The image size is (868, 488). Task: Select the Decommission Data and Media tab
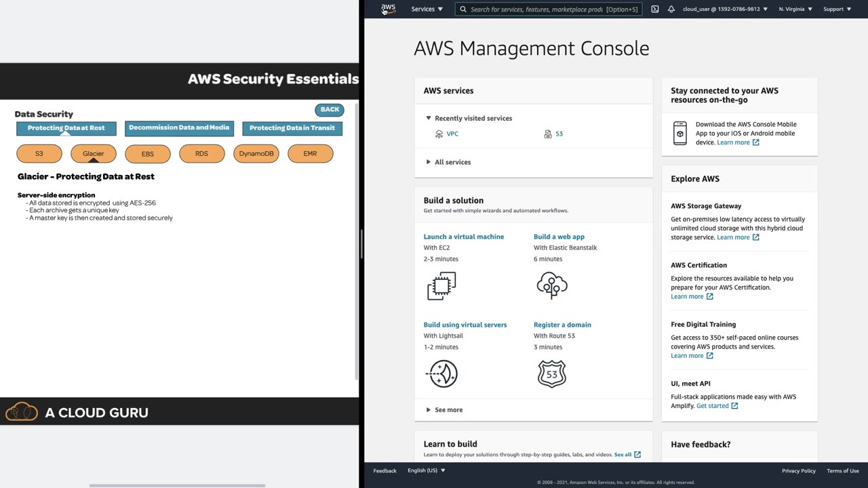(179, 128)
